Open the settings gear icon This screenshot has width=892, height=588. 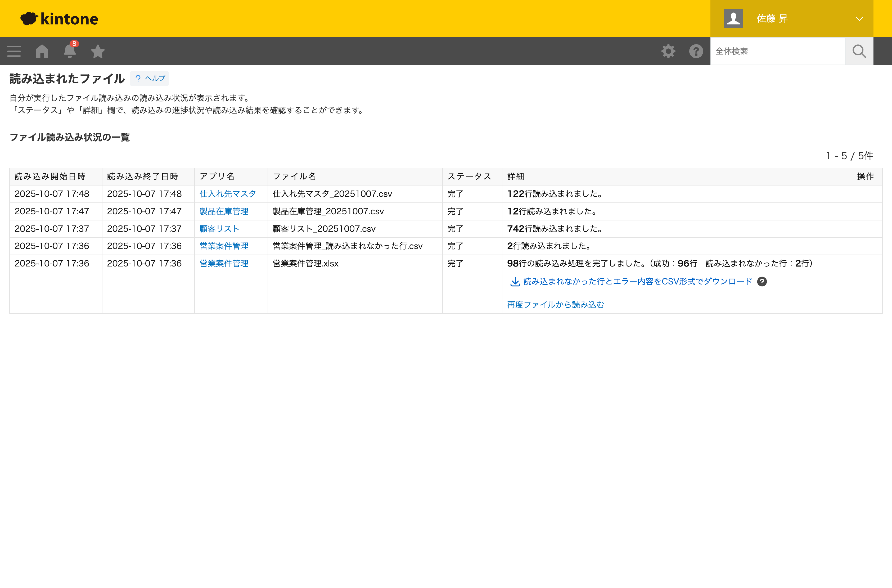[x=668, y=51]
